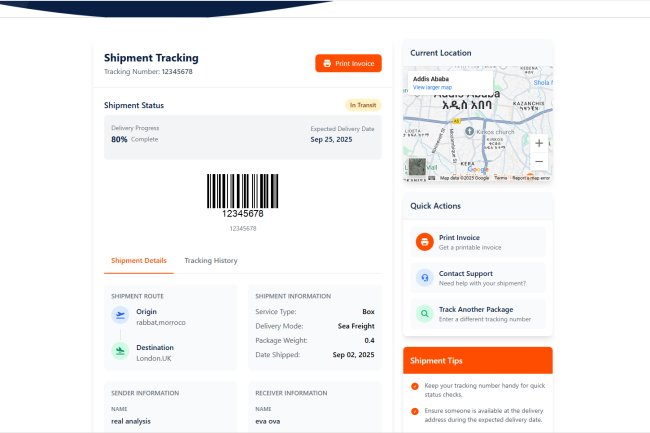Click the Box service type value
The height and width of the screenshot is (433, 650).
pyautogui.click(x=368, y=312)
